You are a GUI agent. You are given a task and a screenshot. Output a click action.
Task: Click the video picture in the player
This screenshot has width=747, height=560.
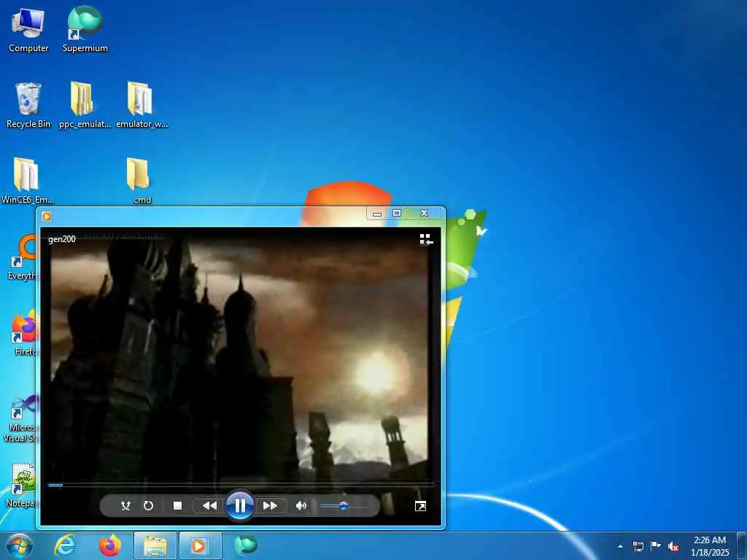[x=241, y=362]
